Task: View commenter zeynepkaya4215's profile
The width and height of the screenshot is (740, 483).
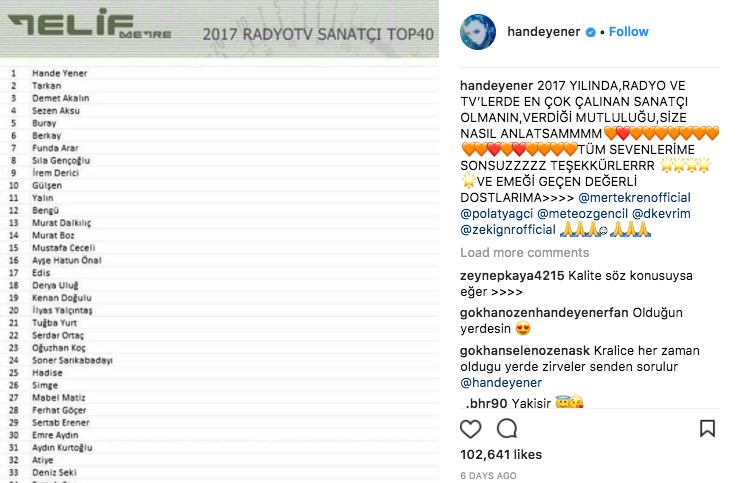Action: click(x=512, y=276)
